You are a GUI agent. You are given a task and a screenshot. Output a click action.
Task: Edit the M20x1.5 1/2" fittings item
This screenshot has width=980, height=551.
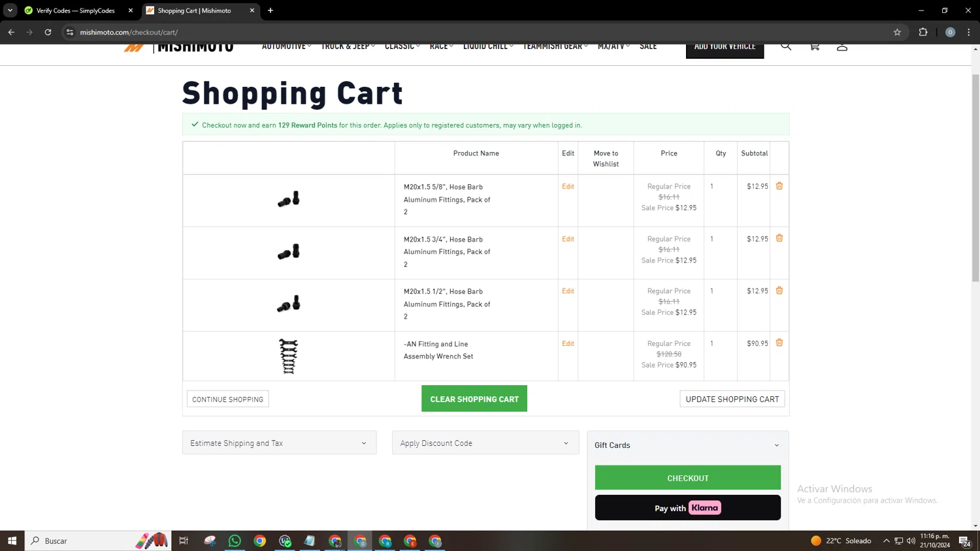(x=568, y=291)
